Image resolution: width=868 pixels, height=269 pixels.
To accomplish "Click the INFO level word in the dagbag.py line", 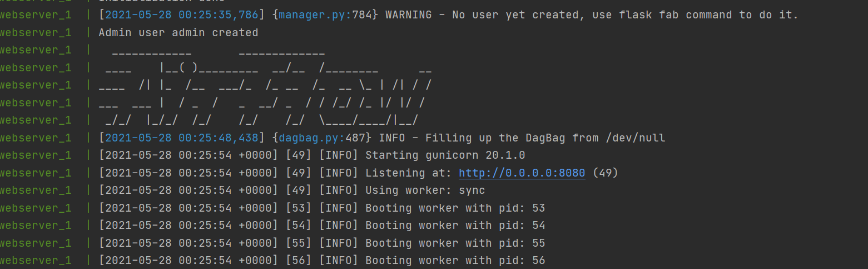I will pos(392,138).
